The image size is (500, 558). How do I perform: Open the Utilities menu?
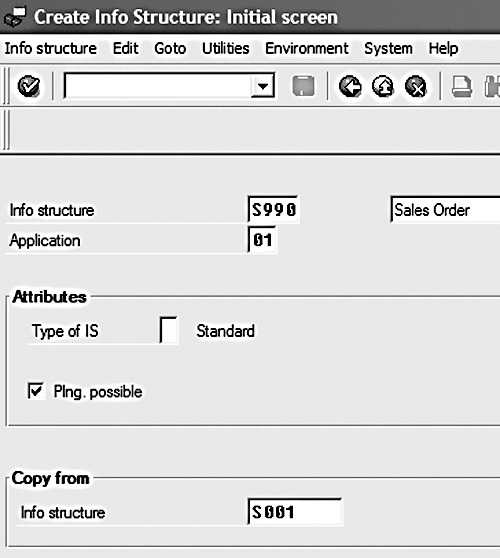(x=226, y=48)
